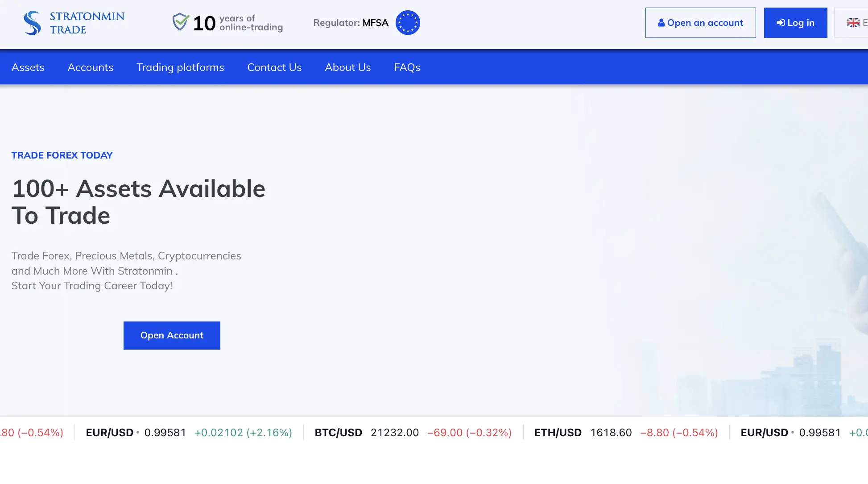This screenshot has height=484, width=868.
Task: Click the Stratonmin Trade brand text
Action: pos(87,23)
